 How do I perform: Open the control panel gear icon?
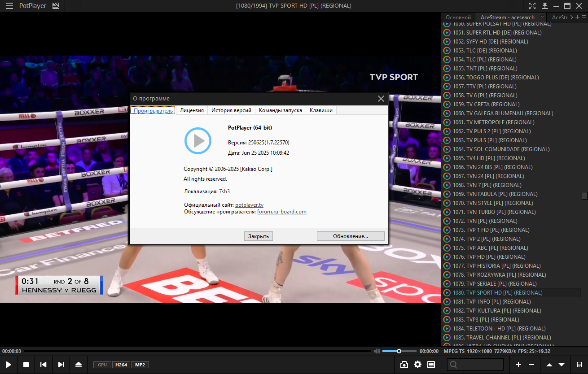click(x=418, y=365)
